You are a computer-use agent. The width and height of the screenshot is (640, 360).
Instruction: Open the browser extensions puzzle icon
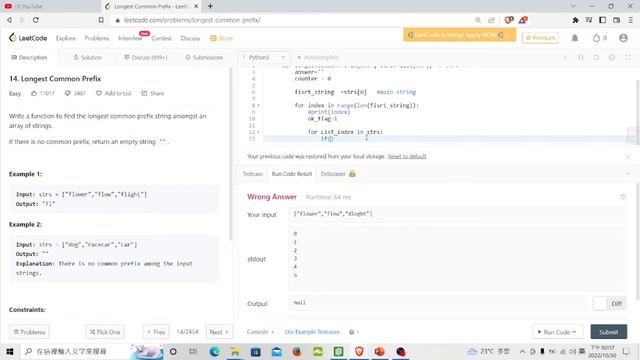(x=576, y=20)
